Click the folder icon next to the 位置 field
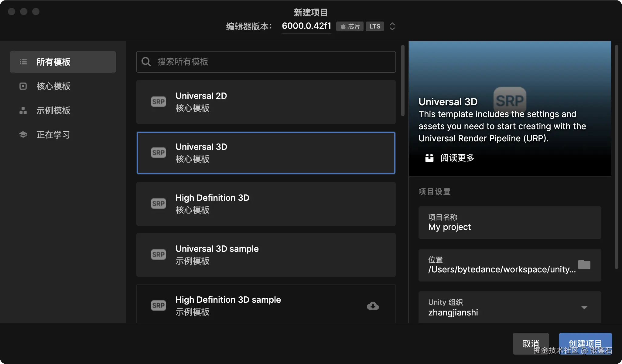Screen dimensions: 622x364 (x=585, y=265)
